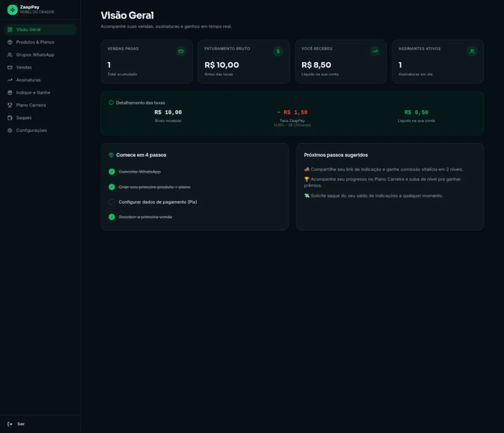Click the Vendas card icon in sidebar
Image resolution: width=504 pixels, height=433 pixels.
tap(10, 67)
